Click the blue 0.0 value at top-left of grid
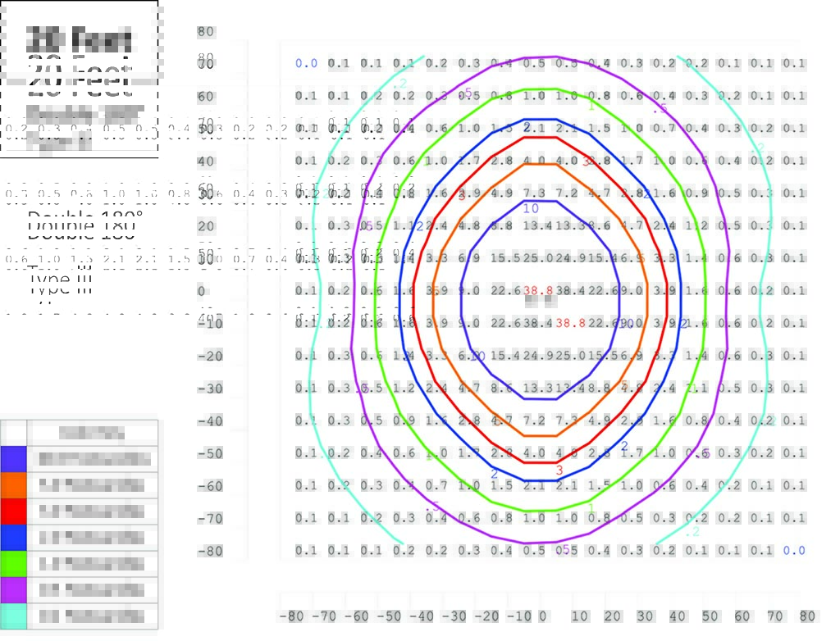This screenshot has height=641, width=840. tap(306, 63)
